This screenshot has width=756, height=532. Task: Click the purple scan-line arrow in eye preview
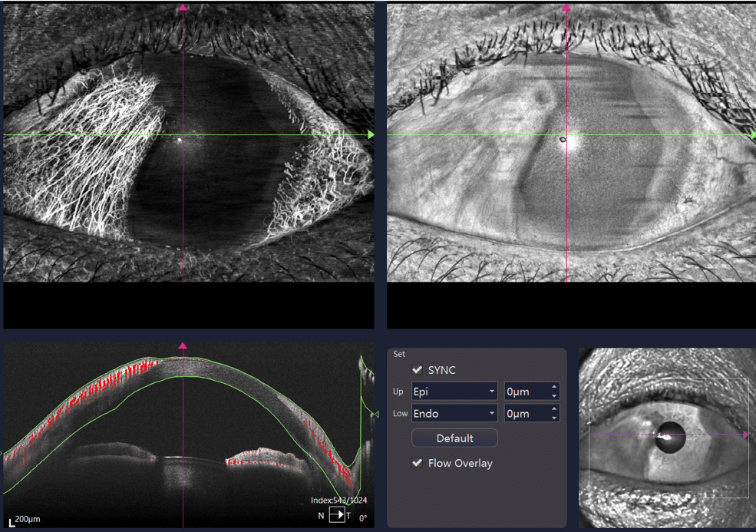pyautogui.click(x=744, y=435)
